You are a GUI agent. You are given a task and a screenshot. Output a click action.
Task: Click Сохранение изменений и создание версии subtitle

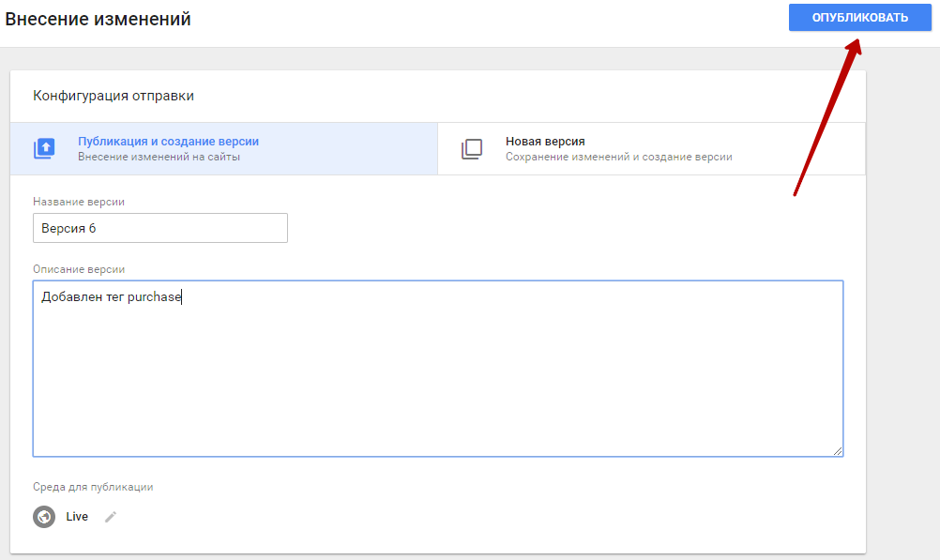(x=618, y=157)
